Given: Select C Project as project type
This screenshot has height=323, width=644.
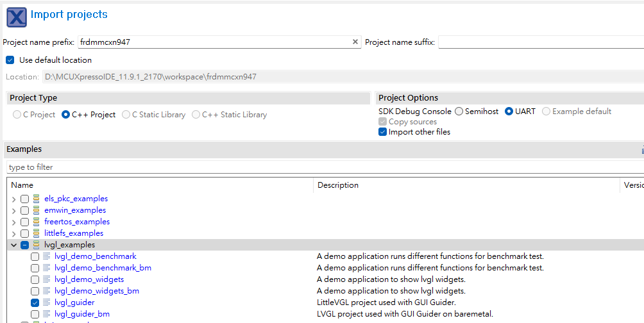Looking at the screenshot, I should click(x=17, y=115).
